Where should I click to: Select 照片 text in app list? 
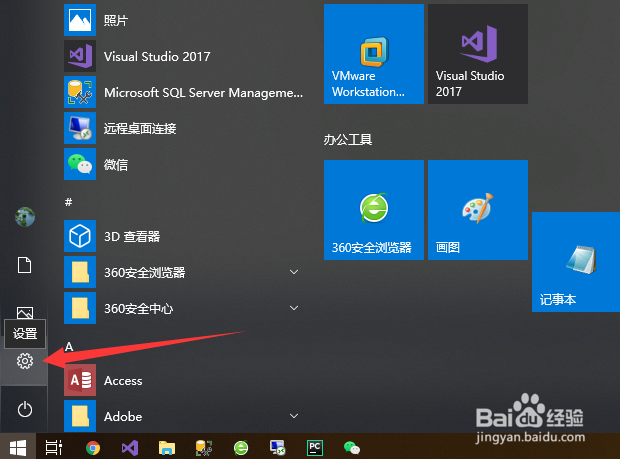(116, 20)
